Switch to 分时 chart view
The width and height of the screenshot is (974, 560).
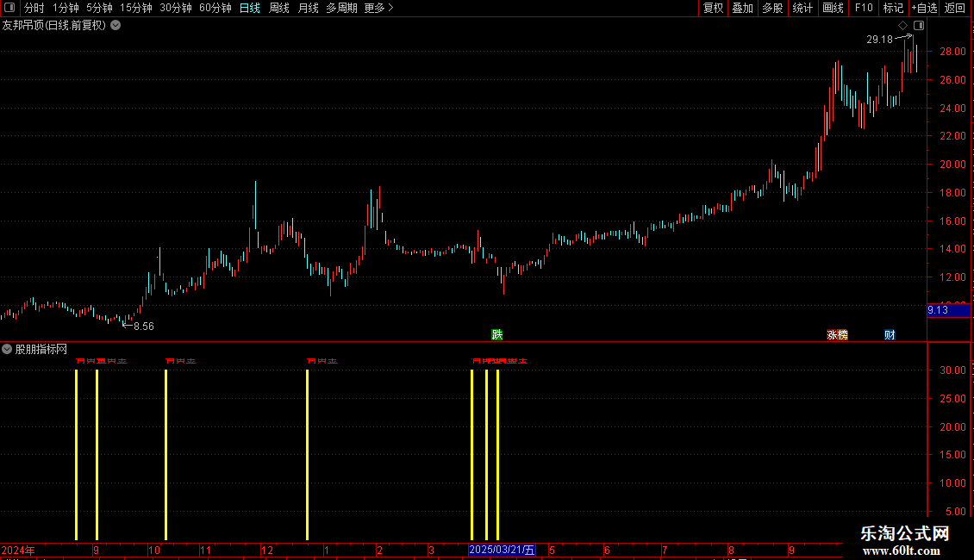point(34,8)
